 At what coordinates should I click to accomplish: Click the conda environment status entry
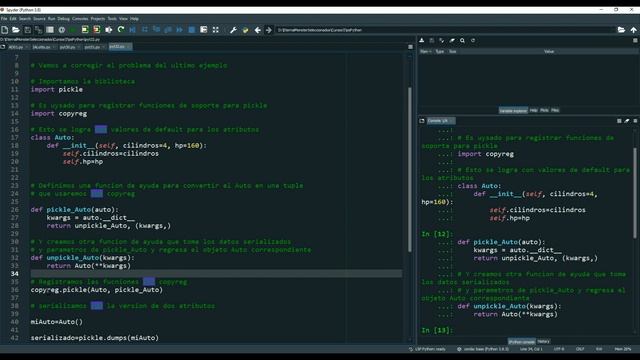[483, 349]
